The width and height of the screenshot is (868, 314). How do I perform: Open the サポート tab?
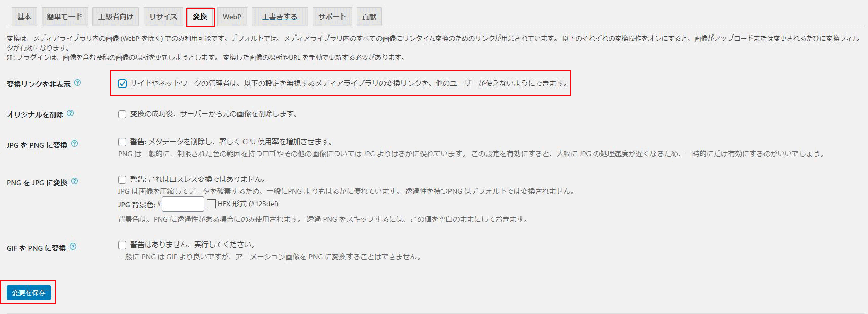click(332, 17)
